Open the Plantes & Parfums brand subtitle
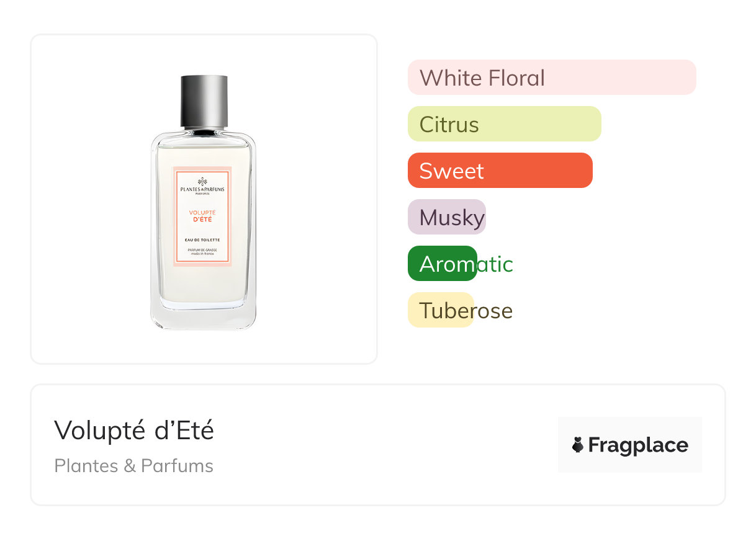 [x=134, y=466]
